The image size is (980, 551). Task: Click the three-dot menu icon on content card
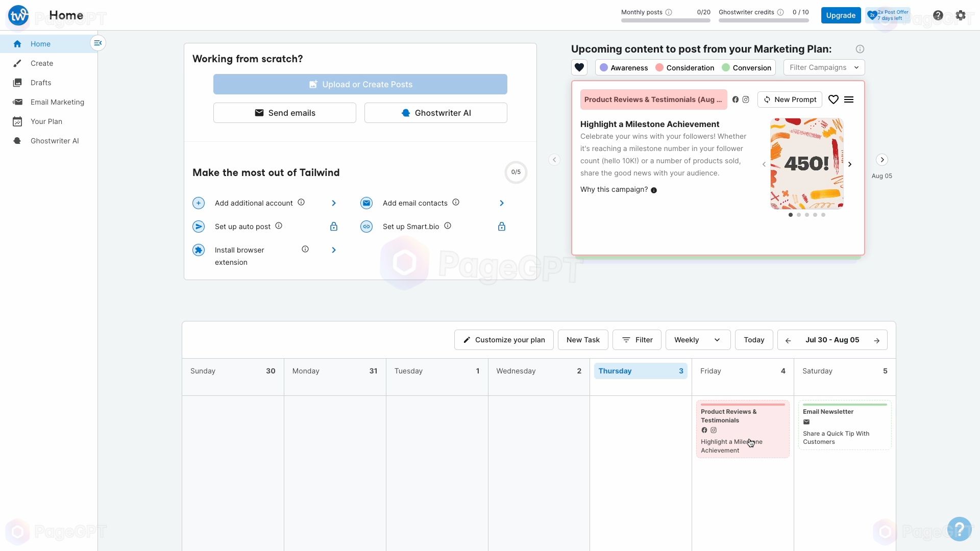[x=849, y=99]
